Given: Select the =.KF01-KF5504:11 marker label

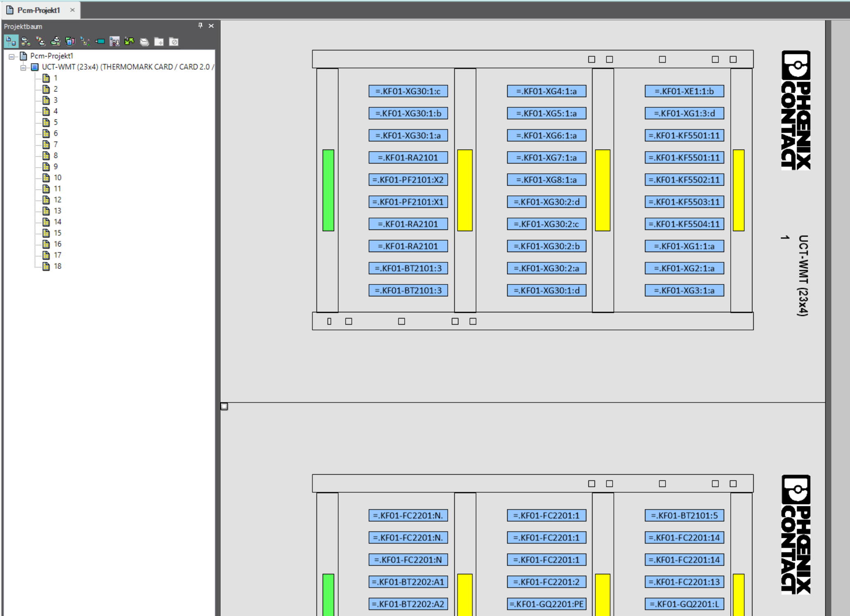Looking at the screenshot, I should tap(684, 224).
